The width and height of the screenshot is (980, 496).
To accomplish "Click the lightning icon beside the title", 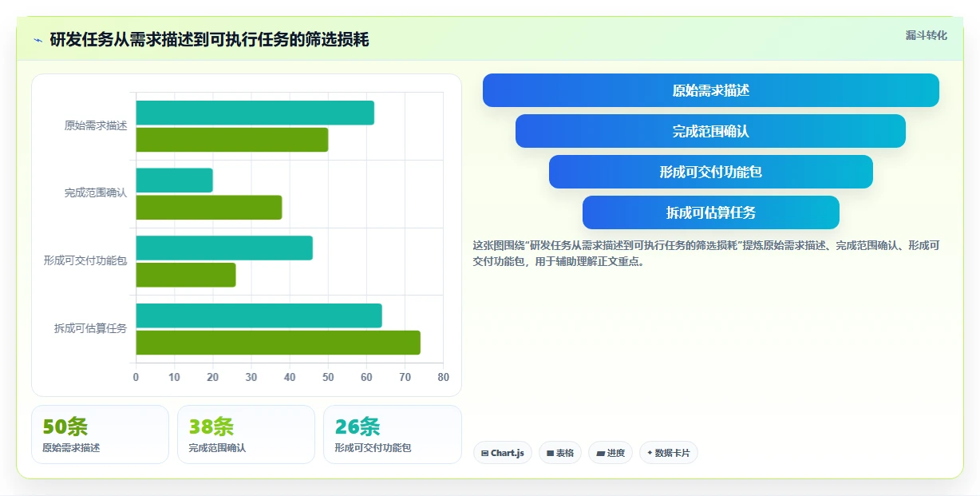I will (38, 40).
